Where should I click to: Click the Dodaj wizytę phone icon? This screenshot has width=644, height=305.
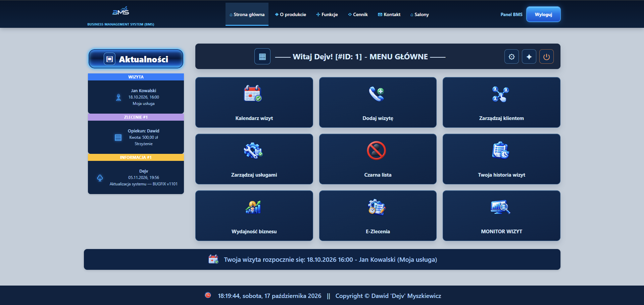pos(377,94)
